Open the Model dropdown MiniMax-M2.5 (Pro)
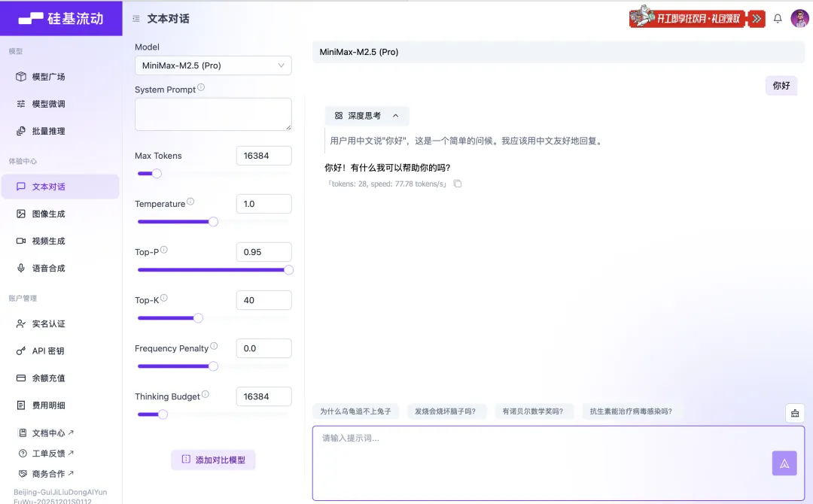Viewport: 813px width, 504px height. pos(213,65)
